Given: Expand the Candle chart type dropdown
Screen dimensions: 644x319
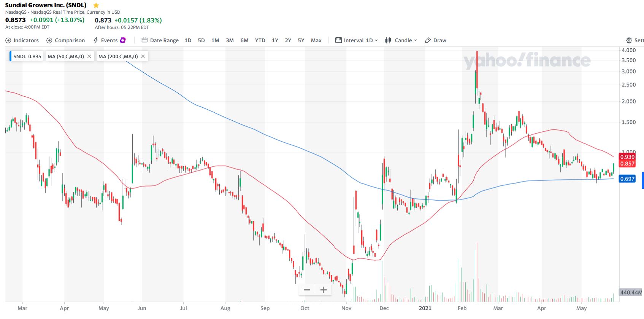Looking at the screenshot, I should [x=401, y=40].
